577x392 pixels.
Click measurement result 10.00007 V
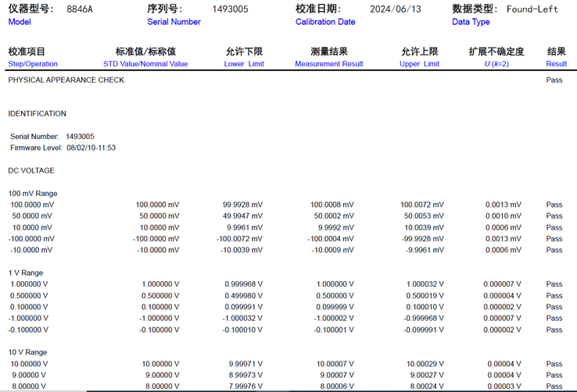coord(335,364)
